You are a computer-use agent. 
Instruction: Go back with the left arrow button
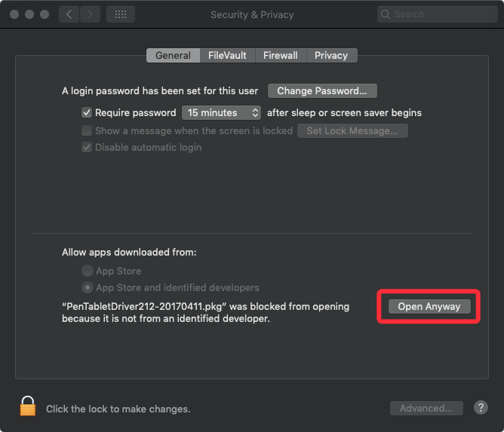point(69,14)
